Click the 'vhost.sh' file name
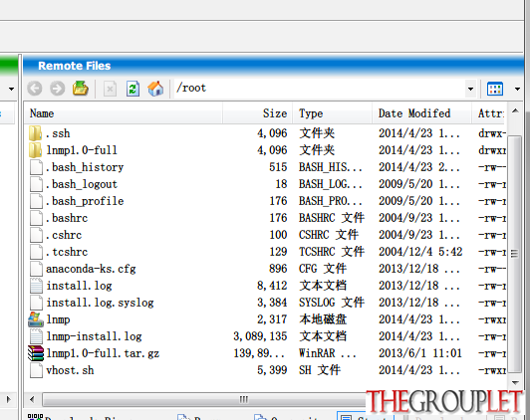The width and height of the screenshot is (530, 420). click(x=70, y=370)
